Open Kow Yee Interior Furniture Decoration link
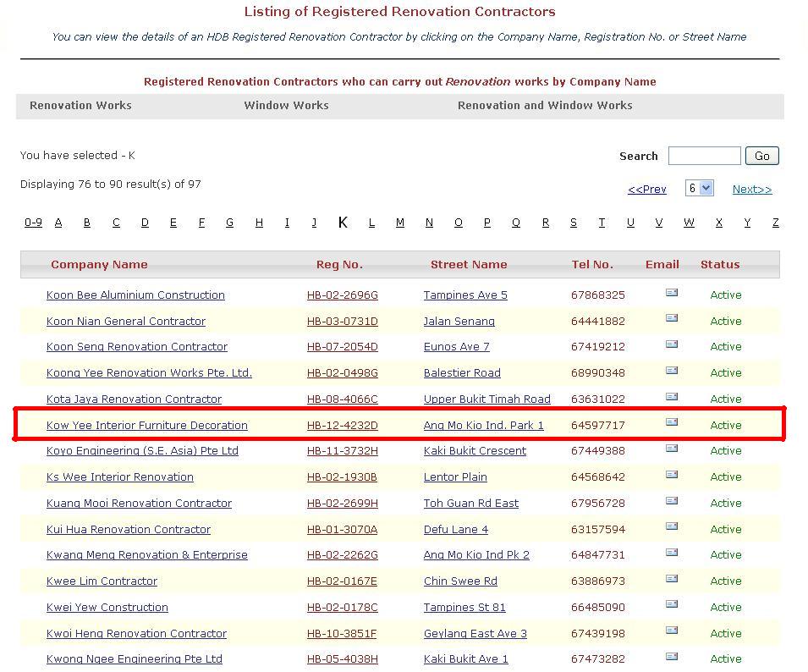808x672 pixels. (147, 426)
